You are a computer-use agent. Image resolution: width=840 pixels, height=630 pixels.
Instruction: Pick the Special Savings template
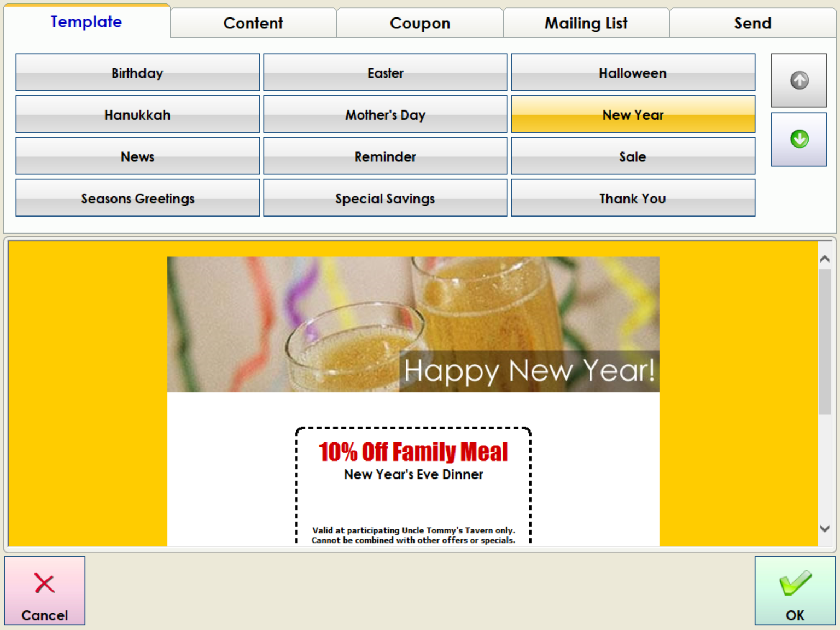[385, 198]
